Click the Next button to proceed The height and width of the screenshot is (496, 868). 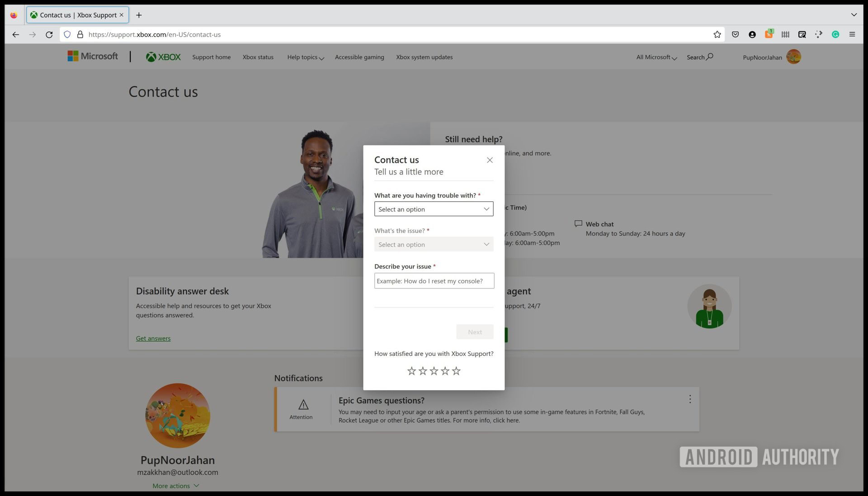click(475, 331)
